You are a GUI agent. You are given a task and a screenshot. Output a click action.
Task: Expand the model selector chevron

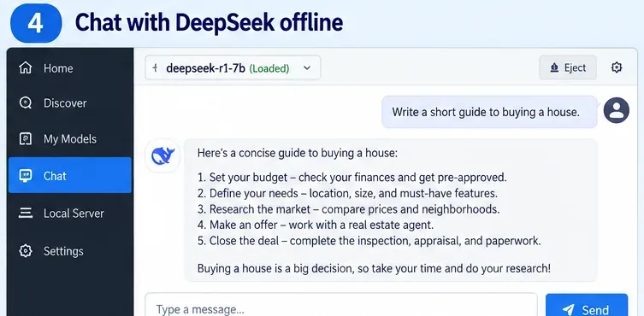tap(307, 68)
